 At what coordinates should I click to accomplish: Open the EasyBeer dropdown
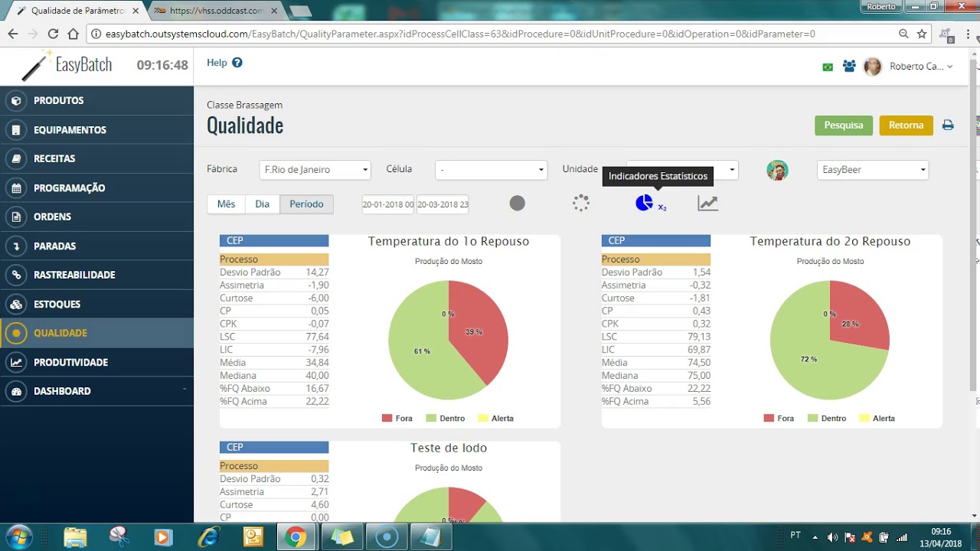pos(873,170)
